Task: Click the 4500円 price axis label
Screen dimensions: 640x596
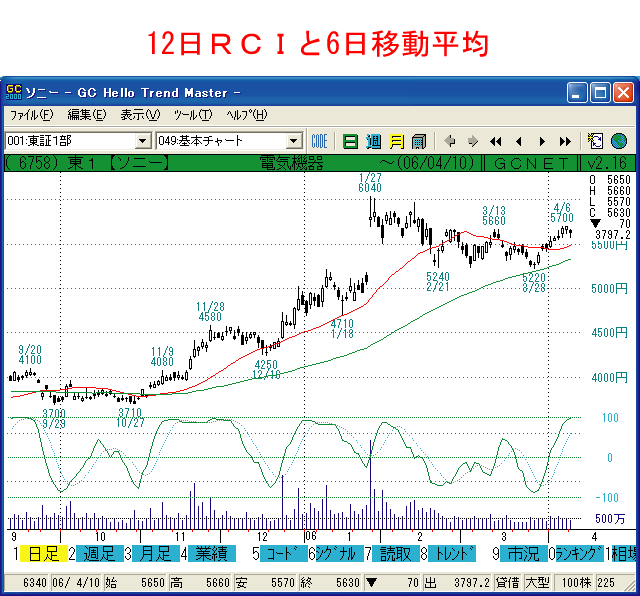Action: coord(609,333)
